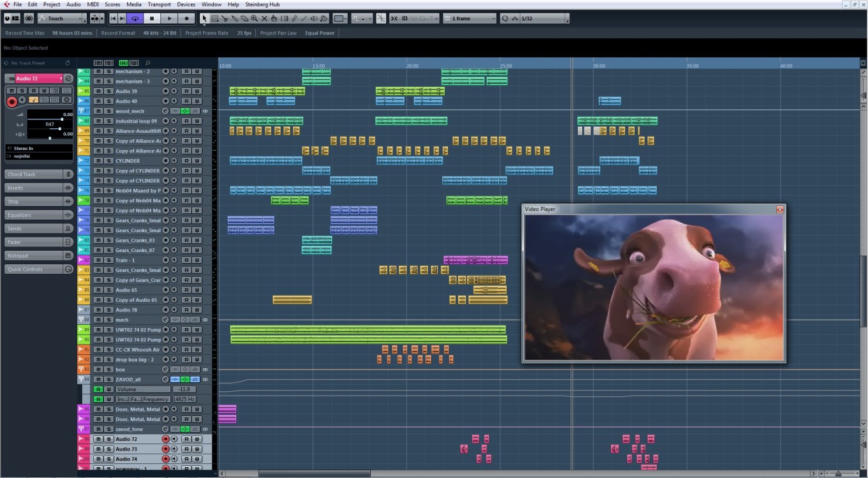Select the Draw pencil tool
Screen dimensions: 868x478
(x=295, y=18)
